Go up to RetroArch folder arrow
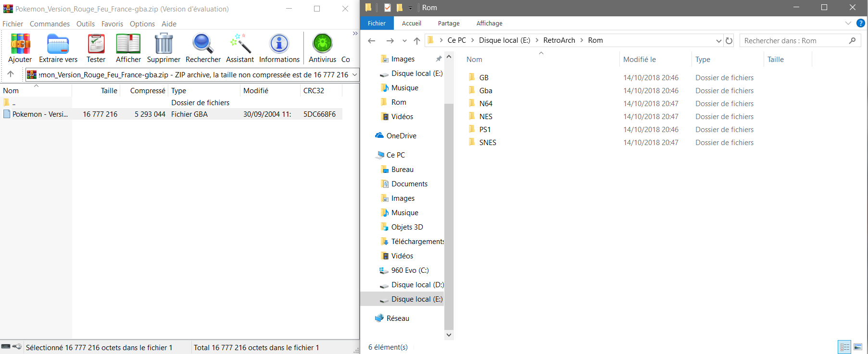868x354 pixels. [x=417, y=41]
